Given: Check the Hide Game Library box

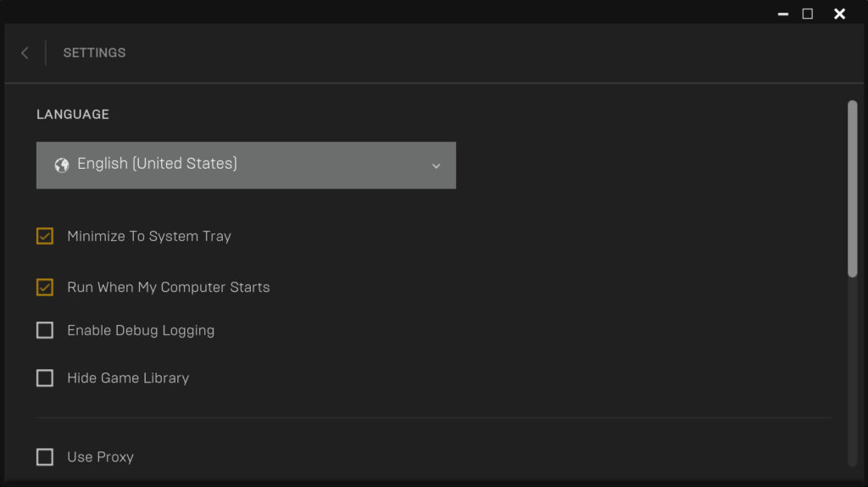Looking at the screenshot, I should click(x=45, y=378).
